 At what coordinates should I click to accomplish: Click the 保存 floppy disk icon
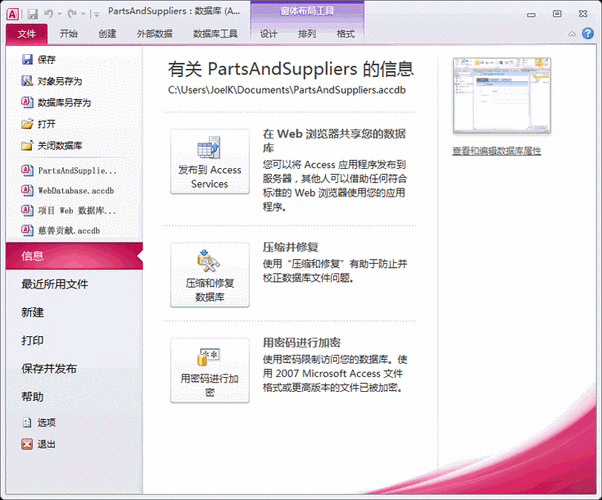27,59
